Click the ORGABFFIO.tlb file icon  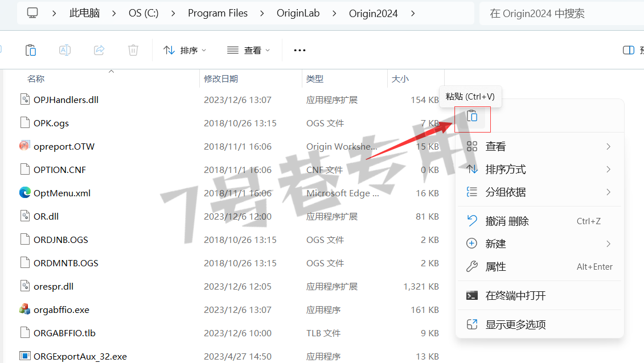[x=25, y=332]
